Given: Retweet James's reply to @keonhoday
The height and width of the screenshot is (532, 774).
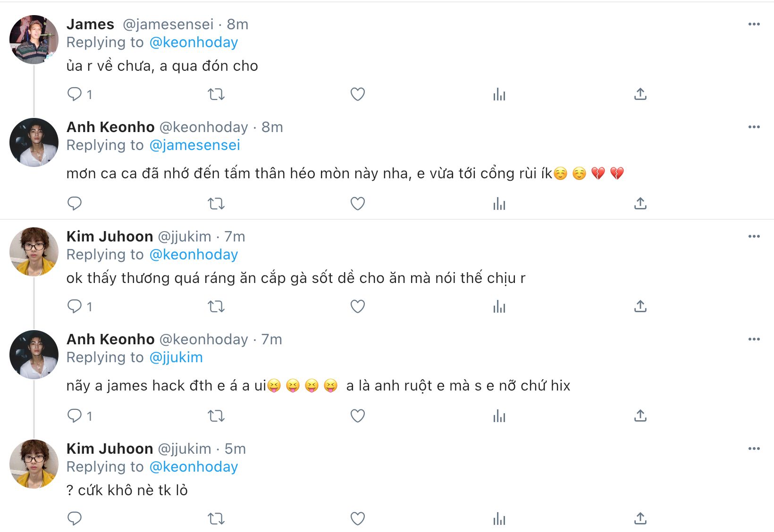Looking at the screenshot, I should pyautogui.click(x=216, y=94).
